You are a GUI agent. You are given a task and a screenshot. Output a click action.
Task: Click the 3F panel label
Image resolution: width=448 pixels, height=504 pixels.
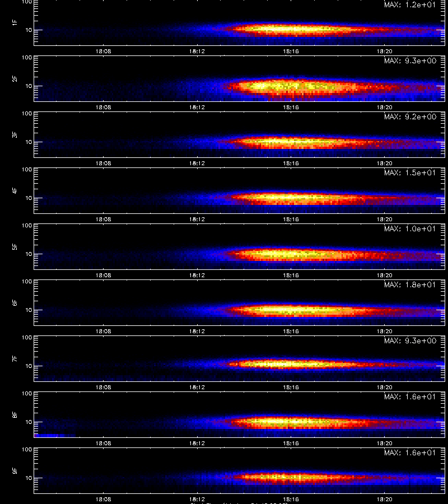[15, 134]
